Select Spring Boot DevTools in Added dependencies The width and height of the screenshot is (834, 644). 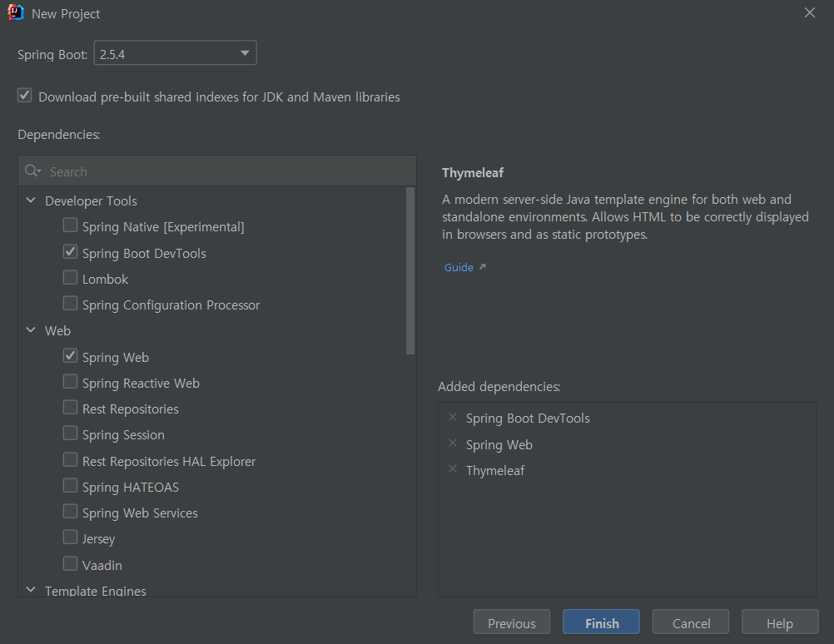(528, 419)
